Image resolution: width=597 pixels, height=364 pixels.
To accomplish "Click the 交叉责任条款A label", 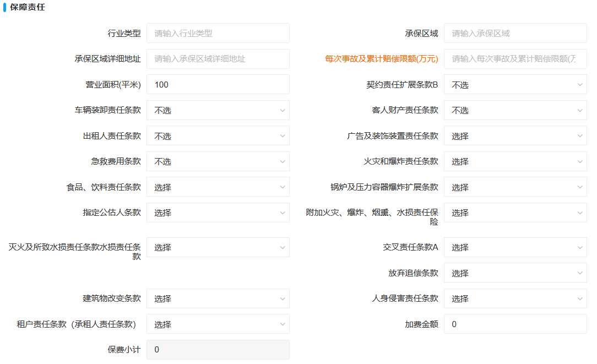I will point(410,247).
